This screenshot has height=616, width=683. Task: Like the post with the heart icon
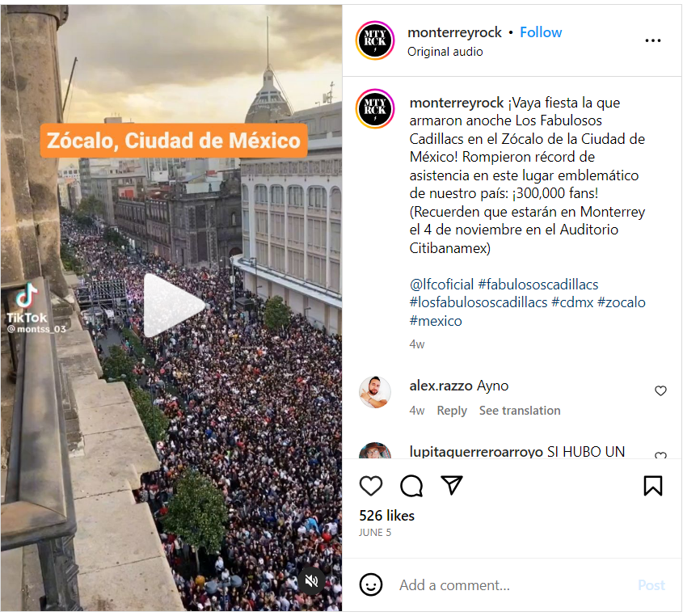click(371, 485)
